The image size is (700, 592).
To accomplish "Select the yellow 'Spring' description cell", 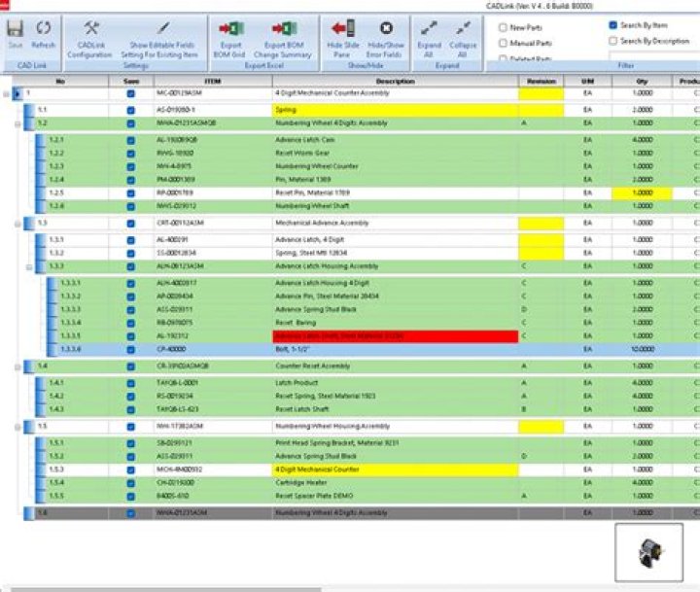I will pos(396,110).
